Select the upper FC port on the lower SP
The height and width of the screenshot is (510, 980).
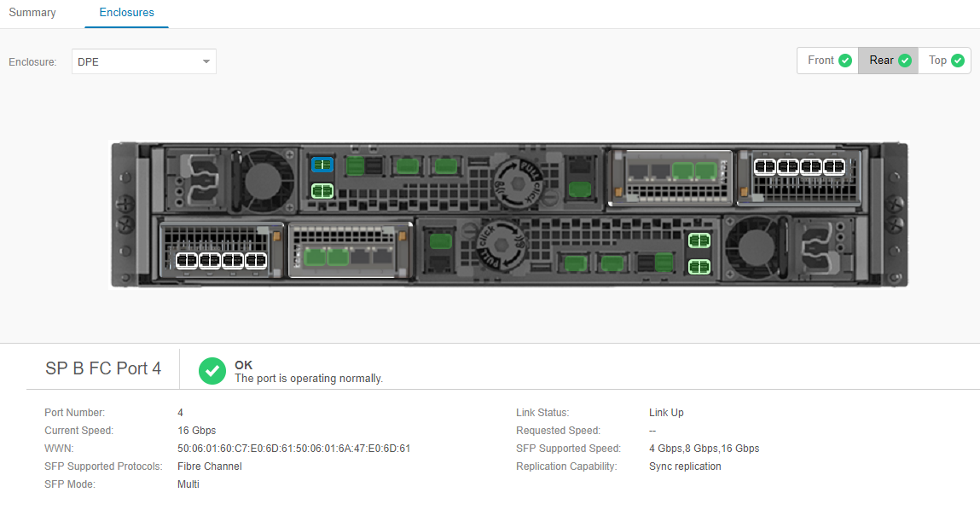pos(699,240)
